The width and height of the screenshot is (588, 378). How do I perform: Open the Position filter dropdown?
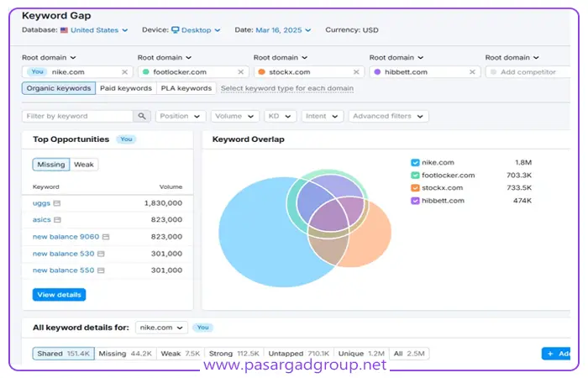point(181,116)
